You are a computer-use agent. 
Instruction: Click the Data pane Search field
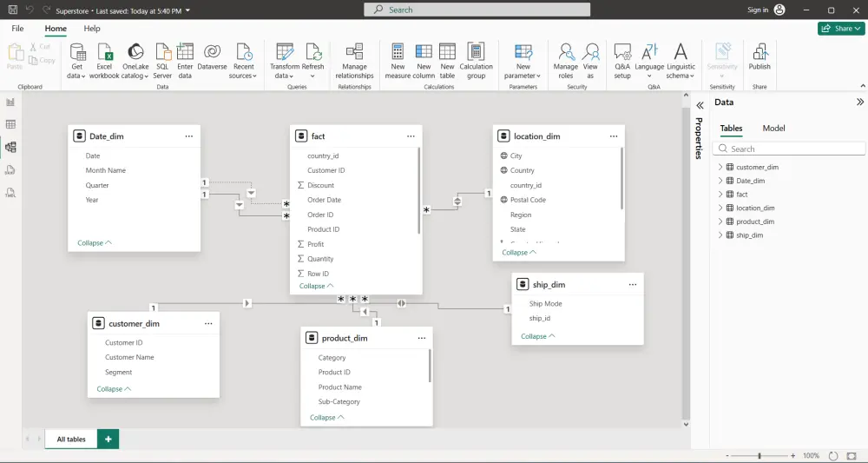pos(789,149)
